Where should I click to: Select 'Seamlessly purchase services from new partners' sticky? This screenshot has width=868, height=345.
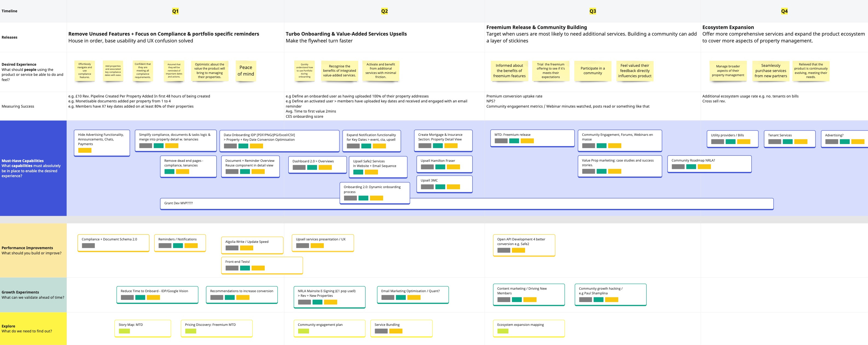click(771, 71)
